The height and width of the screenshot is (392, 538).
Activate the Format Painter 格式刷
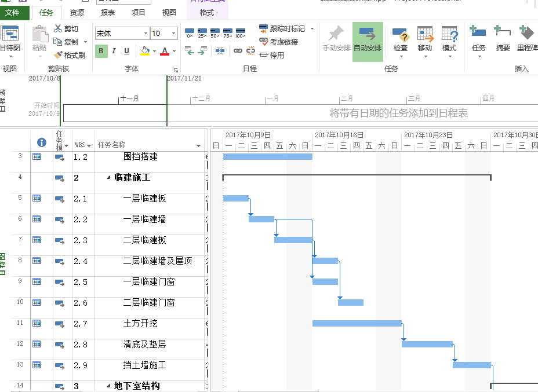pyautogui.click(x=58, y=55)
